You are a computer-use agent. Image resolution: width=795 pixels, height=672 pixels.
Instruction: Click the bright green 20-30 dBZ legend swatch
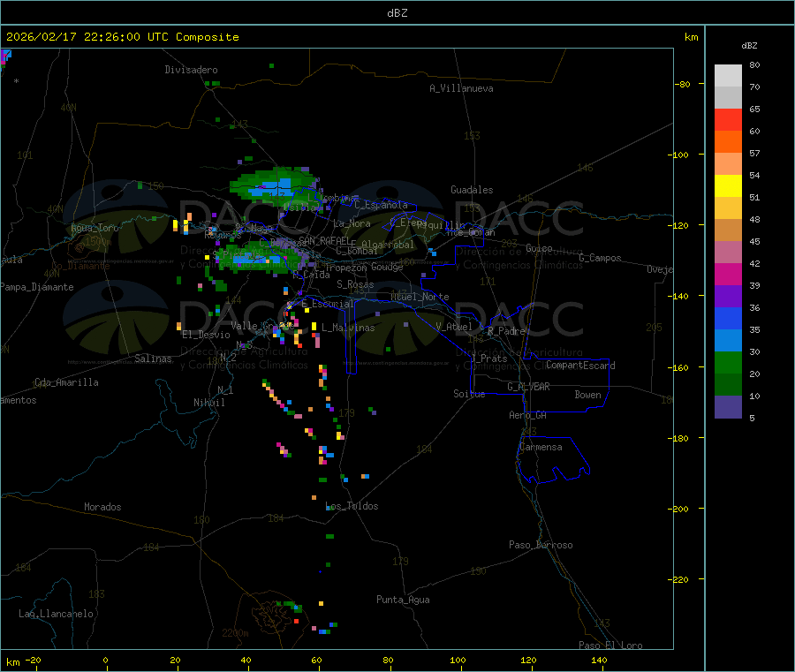click(728, 362)
